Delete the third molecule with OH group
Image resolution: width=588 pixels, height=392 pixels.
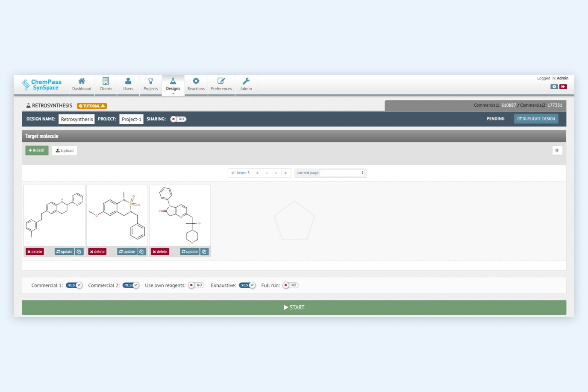(160, 252)
